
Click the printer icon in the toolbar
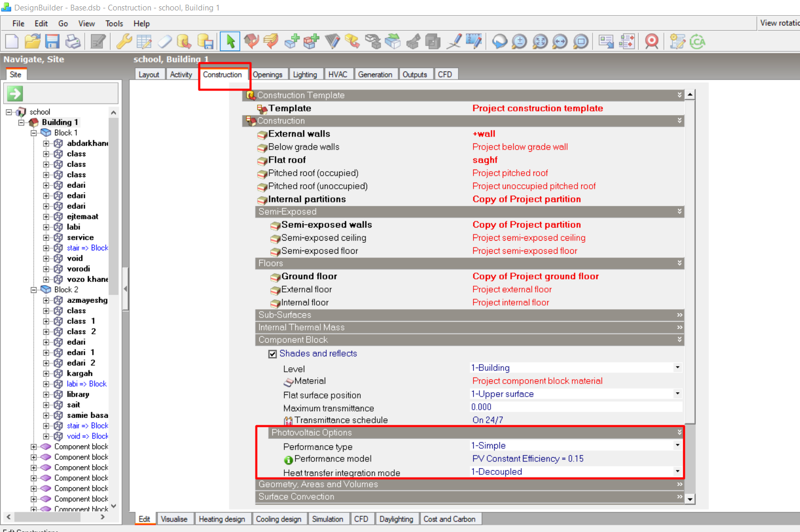pos(73,41)
